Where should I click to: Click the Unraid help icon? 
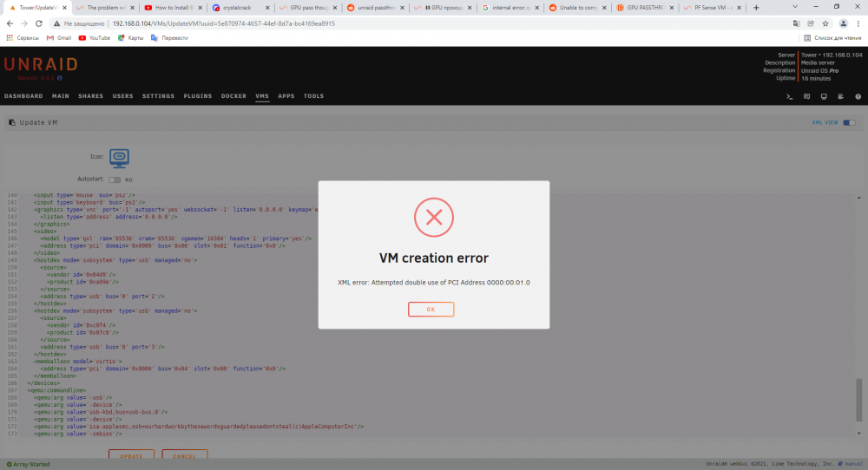point(858,97)
